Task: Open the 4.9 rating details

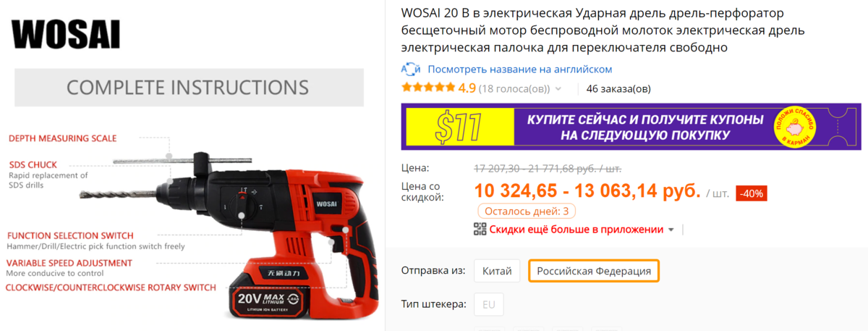Action: pos(467,89)
